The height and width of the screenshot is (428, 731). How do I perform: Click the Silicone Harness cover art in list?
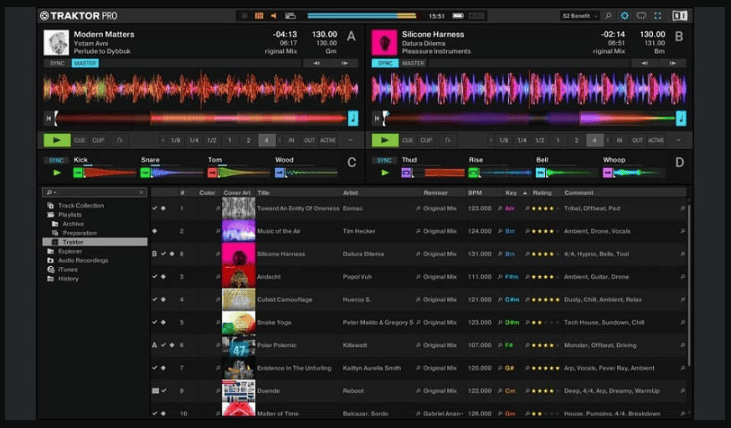click(x=238, y=254)
